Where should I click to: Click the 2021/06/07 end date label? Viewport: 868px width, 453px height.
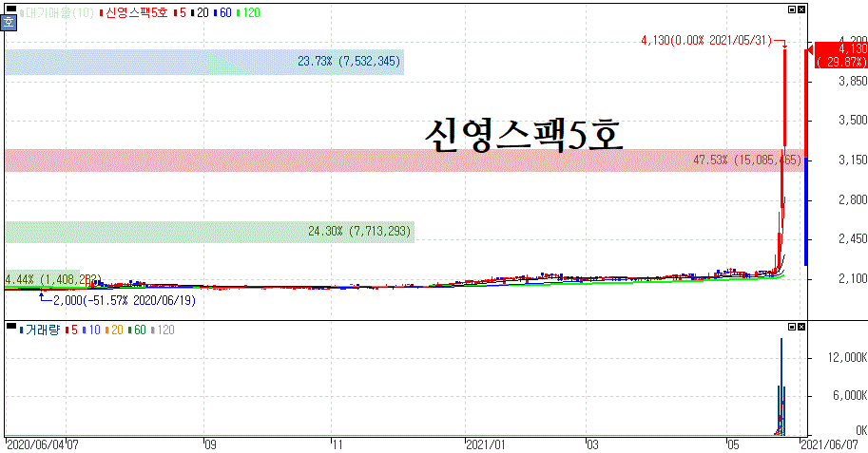coord(829,444)
